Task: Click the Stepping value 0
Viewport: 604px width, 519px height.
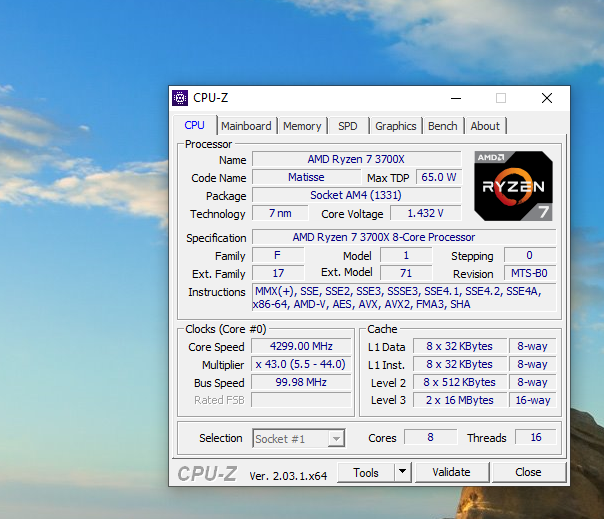Action: [x=530, y=255]
